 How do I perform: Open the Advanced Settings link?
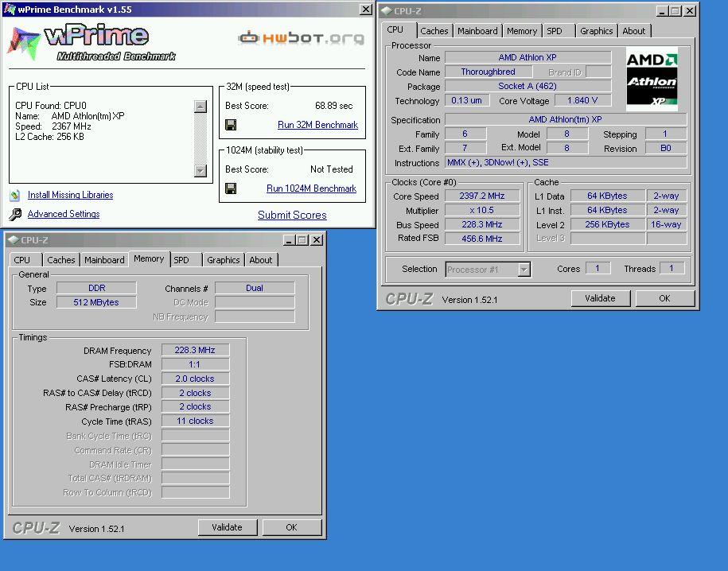click(64, 214)
